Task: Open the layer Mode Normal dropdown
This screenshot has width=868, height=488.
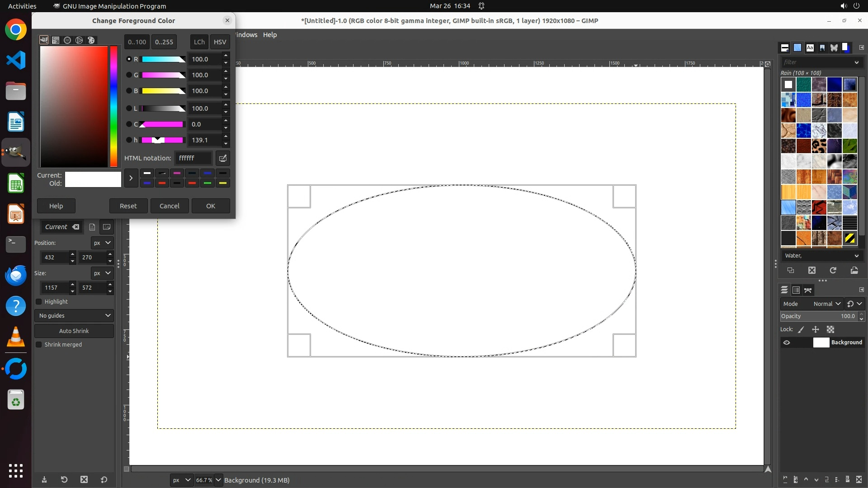Action: tap(826, 304)
